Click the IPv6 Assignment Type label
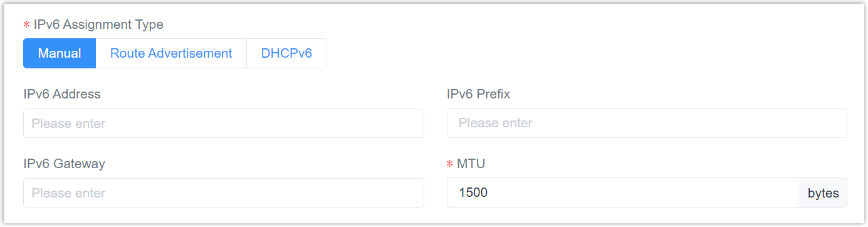The width and height of the screenshot is (868, 227). (x=98, y=24)
